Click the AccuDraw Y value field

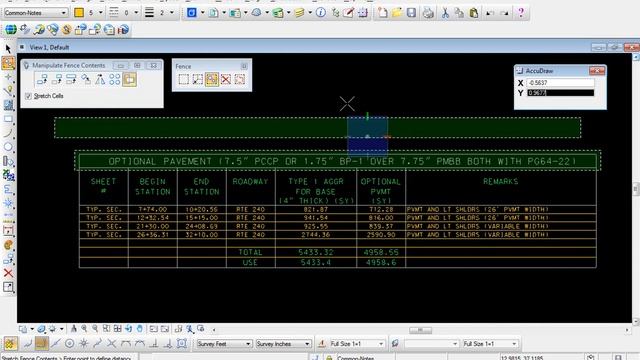[560, 93]
